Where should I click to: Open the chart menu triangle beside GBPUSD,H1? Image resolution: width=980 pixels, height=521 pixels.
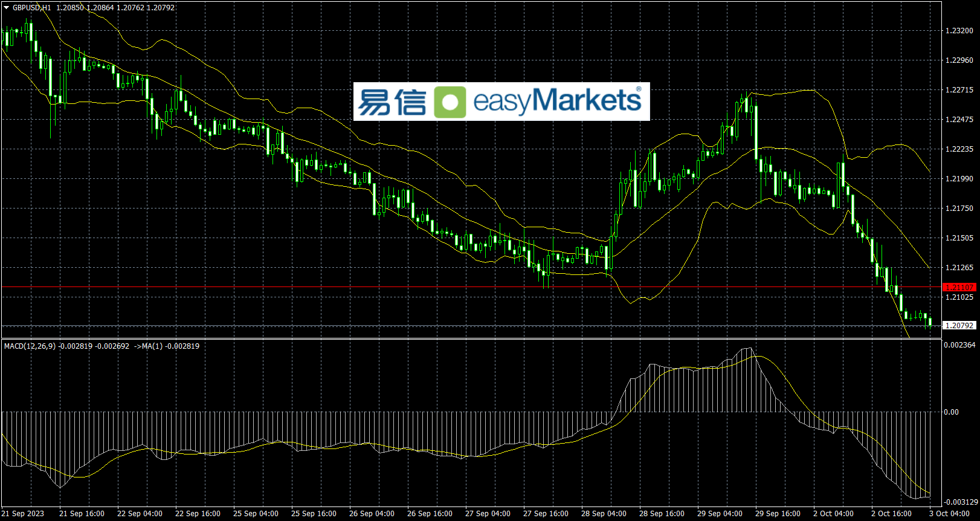coord(7,8)
